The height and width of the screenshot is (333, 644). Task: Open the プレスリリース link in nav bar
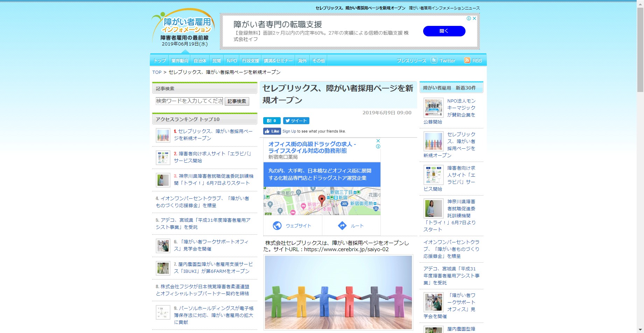pyautogui.click(x=411, y=61)
